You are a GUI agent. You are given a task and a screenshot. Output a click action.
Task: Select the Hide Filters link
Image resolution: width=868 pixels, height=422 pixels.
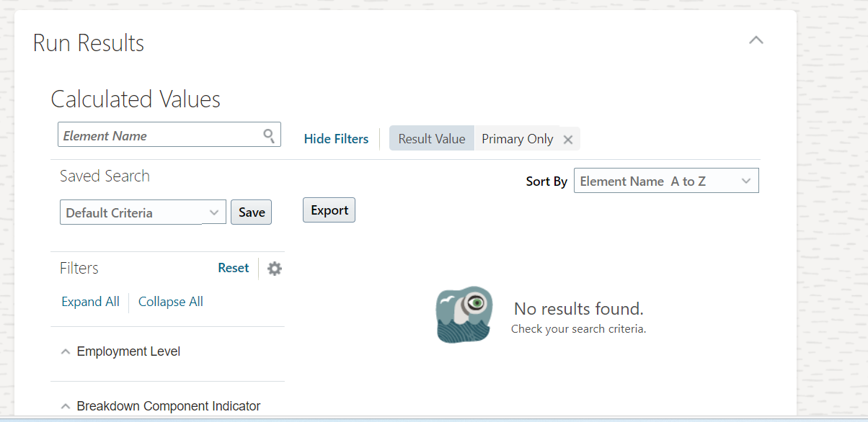click(336, 139)
